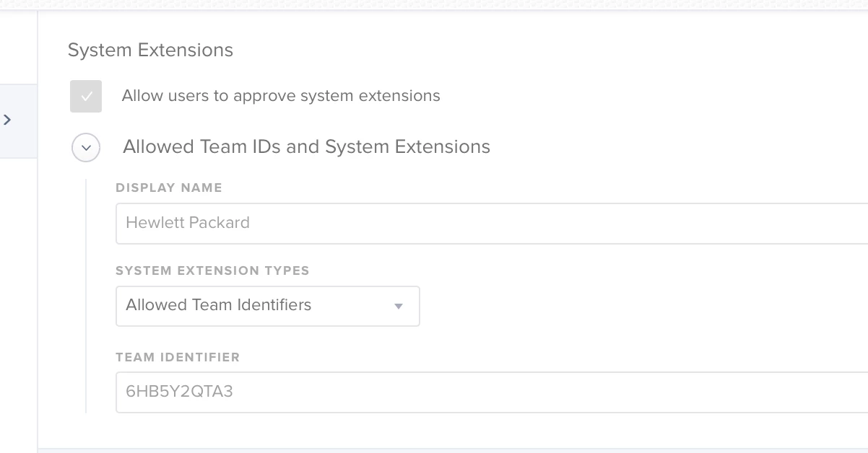868x453 pixels.
Task: Toggle the Allow users to approve checkbox
Action: 86,96
